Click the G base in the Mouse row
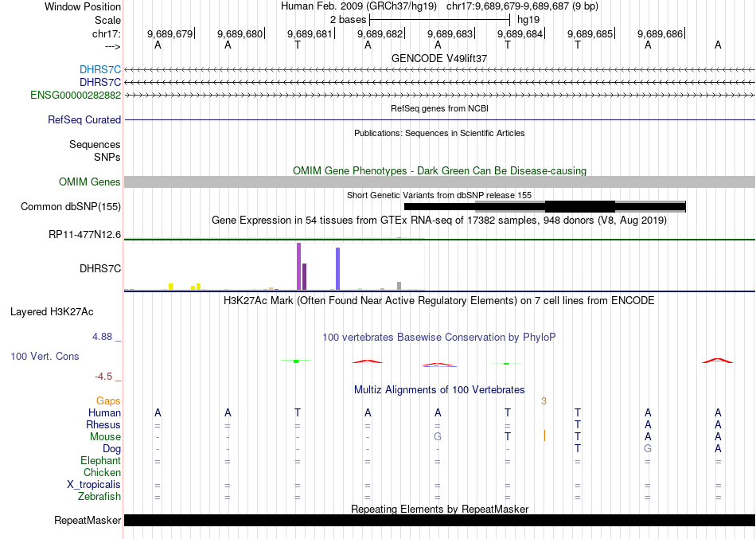 438,437
